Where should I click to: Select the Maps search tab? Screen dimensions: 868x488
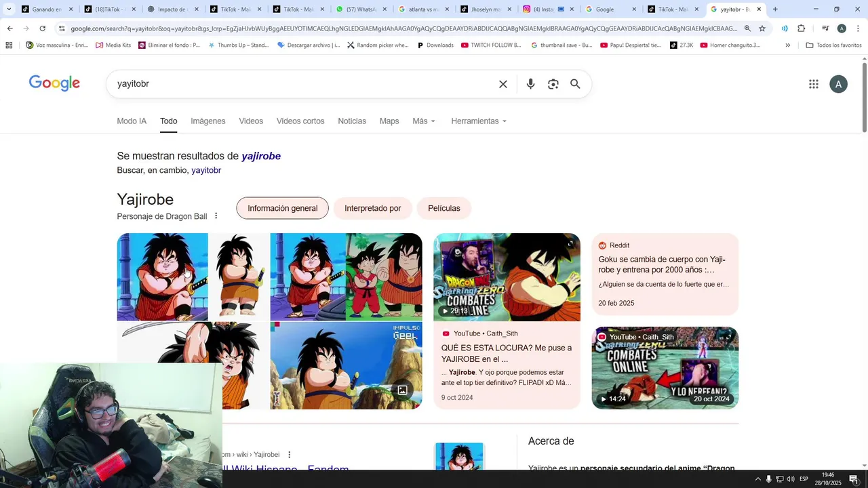point(389,121)
